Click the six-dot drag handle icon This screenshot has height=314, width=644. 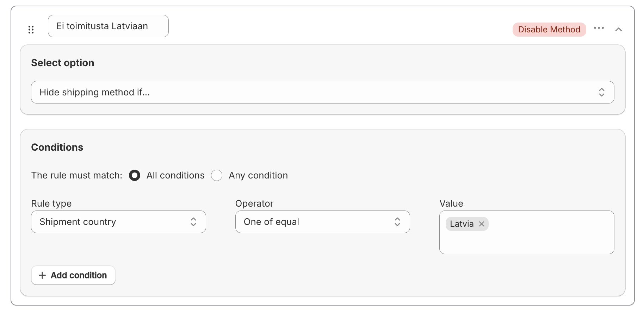[x=31, y=30]
